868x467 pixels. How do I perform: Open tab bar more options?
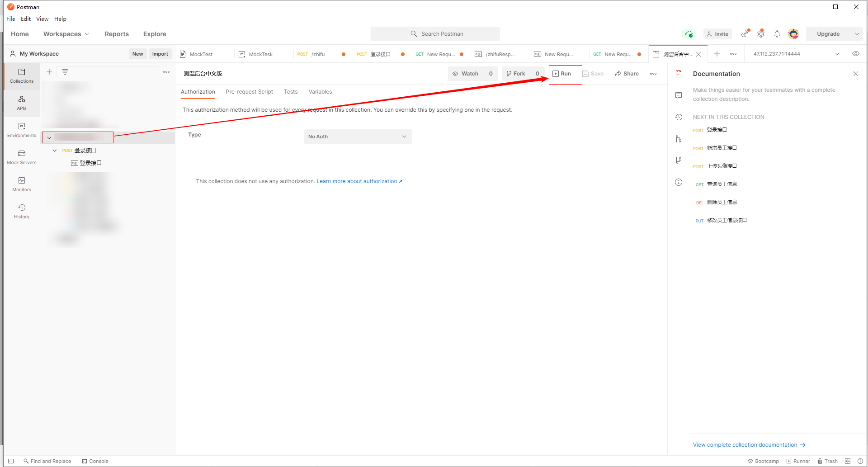(x=733, y=54)
